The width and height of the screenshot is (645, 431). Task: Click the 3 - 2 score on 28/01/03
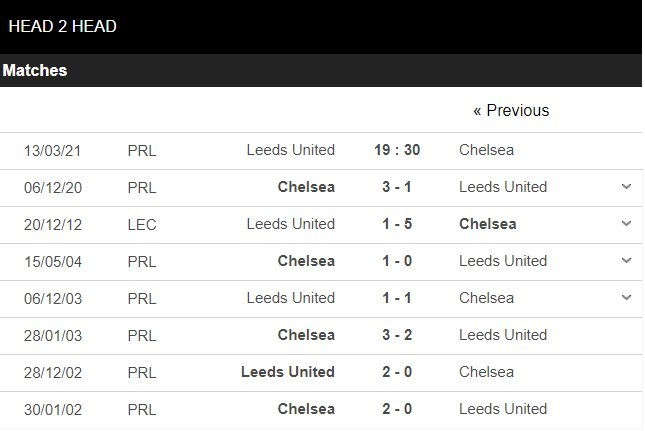pos(397,335)
